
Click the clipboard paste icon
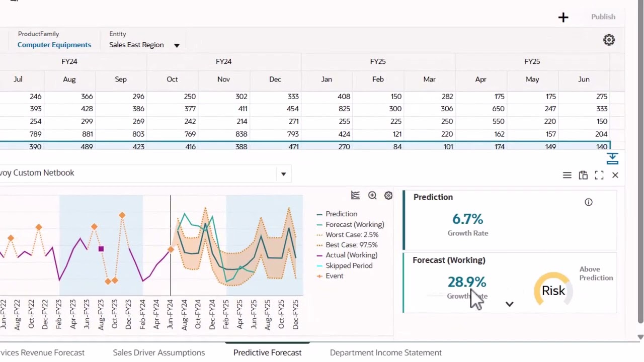click(x=583, y=175)
